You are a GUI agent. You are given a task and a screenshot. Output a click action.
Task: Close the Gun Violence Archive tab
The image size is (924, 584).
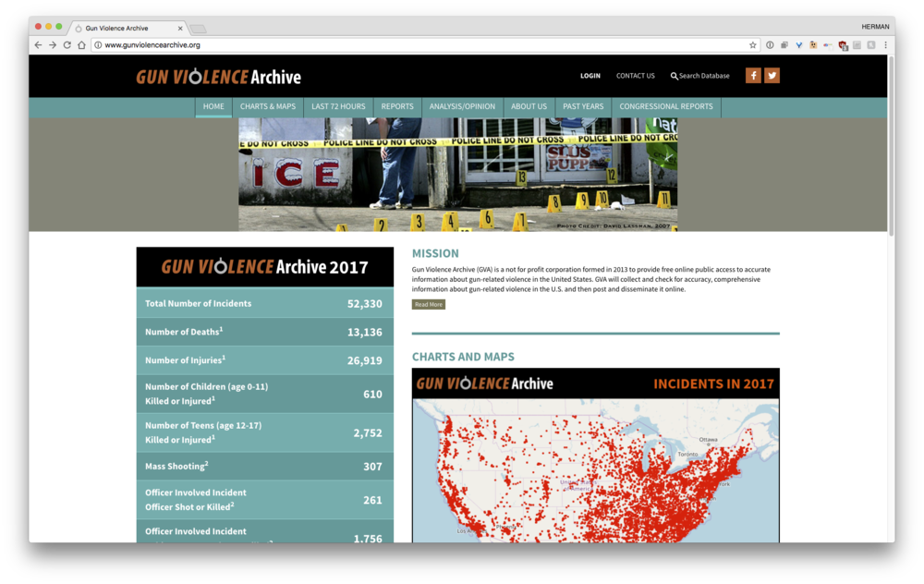pos(180,29)
